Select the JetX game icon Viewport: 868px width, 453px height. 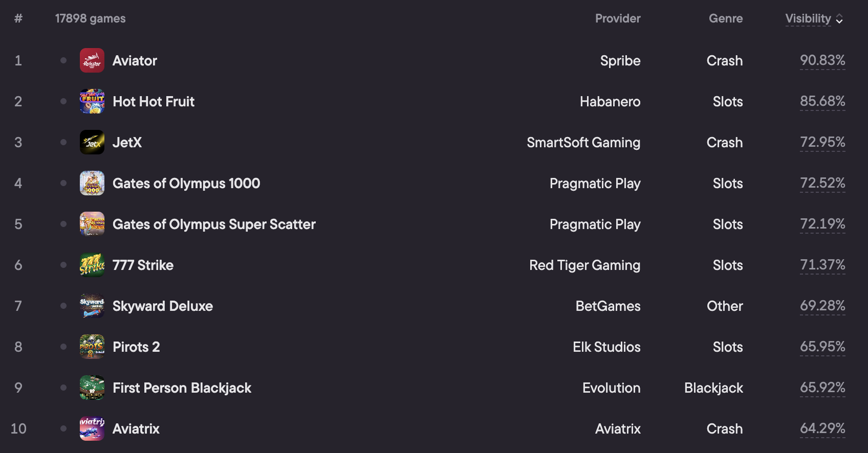pos(92,142)
